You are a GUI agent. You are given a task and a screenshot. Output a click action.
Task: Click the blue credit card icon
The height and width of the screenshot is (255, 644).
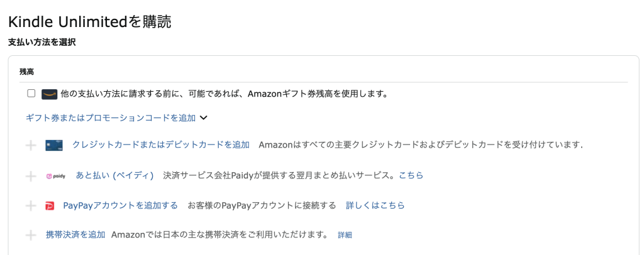tap(54, 146)
